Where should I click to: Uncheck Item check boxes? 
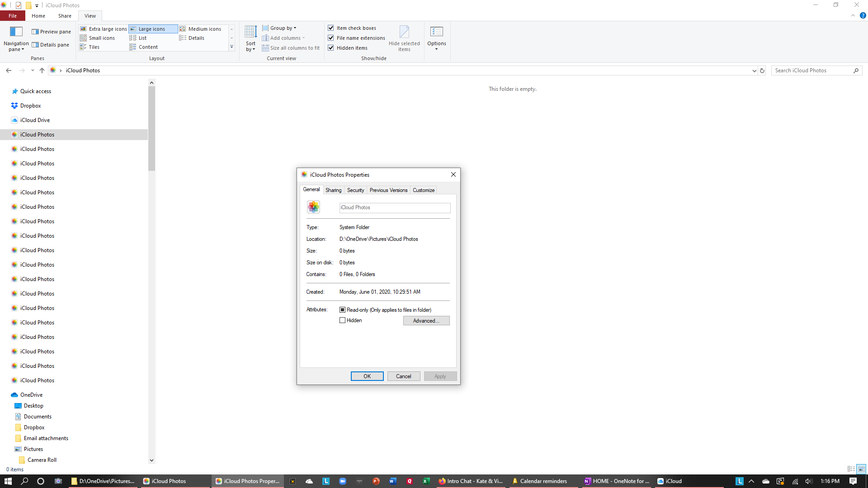pos(331,28)
